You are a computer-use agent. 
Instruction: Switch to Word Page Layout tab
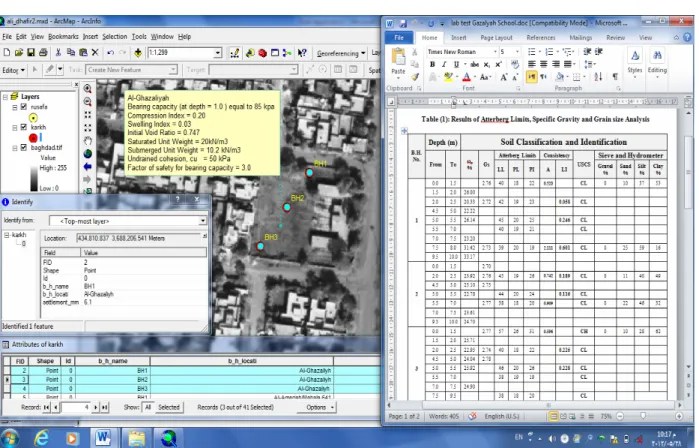tap(496, 38)
